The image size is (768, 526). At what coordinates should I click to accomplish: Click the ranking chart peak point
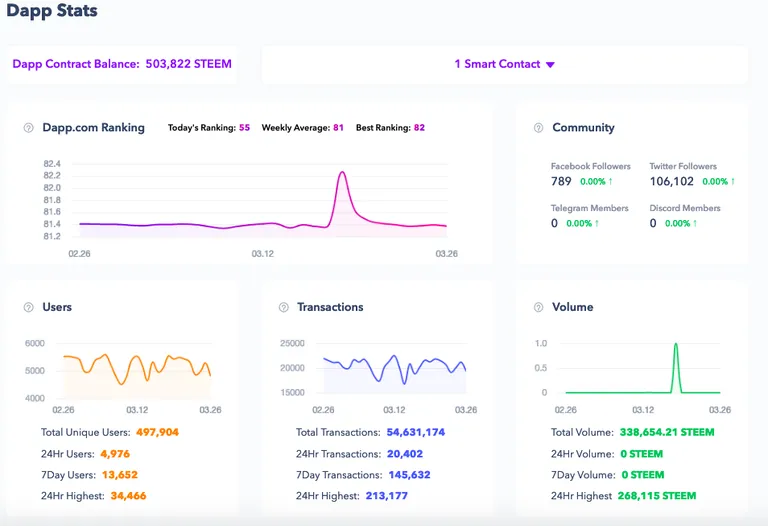point(342,172)
